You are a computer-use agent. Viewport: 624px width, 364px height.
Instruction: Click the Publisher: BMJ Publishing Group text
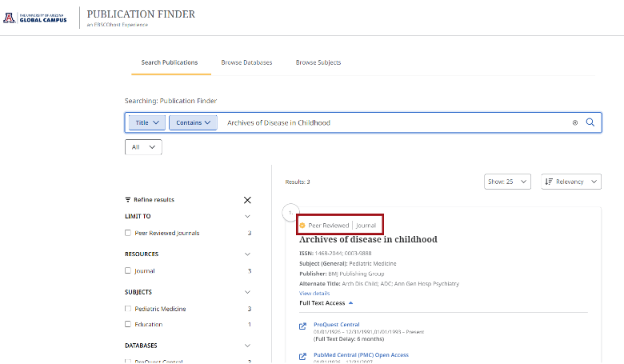342,274
